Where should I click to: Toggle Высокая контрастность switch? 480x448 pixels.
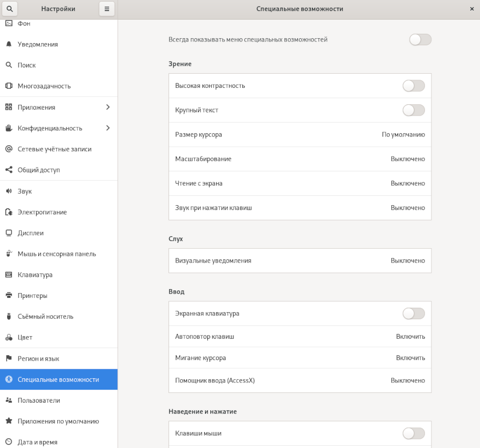point(413,86)
